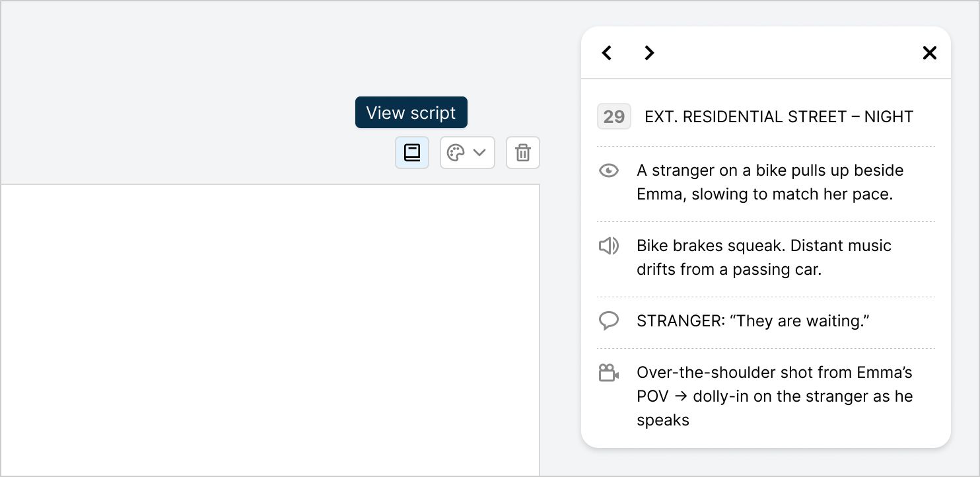
Task: Click the camera icon for the shot direction
Action: click(608, 372)
